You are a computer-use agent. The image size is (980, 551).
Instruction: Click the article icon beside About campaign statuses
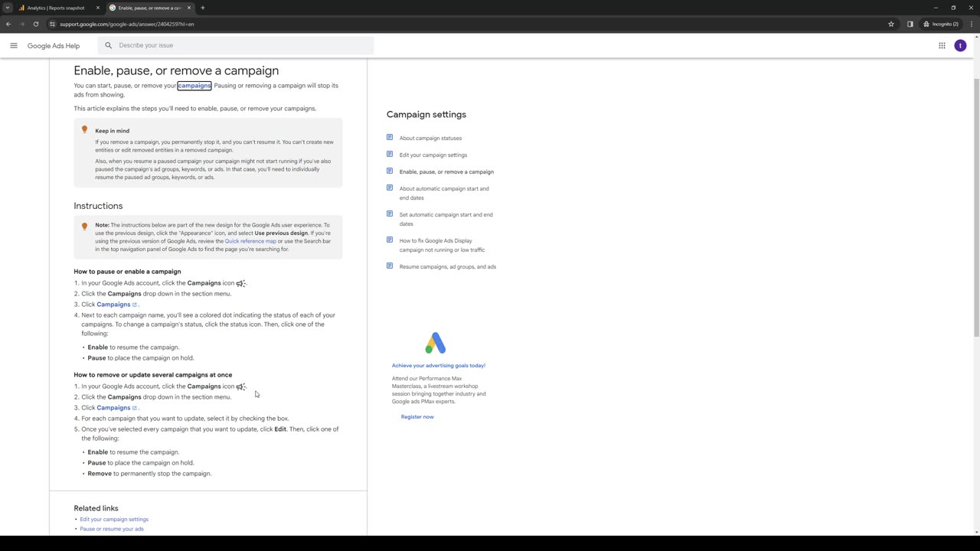[x=390, y=138]
